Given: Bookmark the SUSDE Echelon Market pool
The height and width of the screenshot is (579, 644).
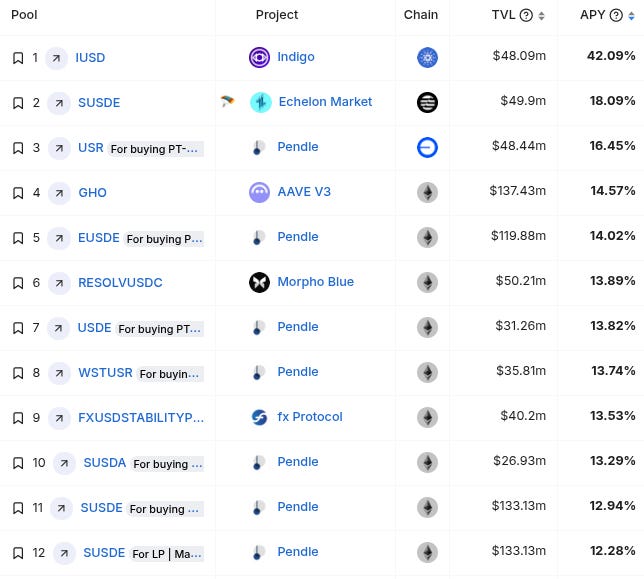Looking at the screenshot, I should click(x=18, y=103).
